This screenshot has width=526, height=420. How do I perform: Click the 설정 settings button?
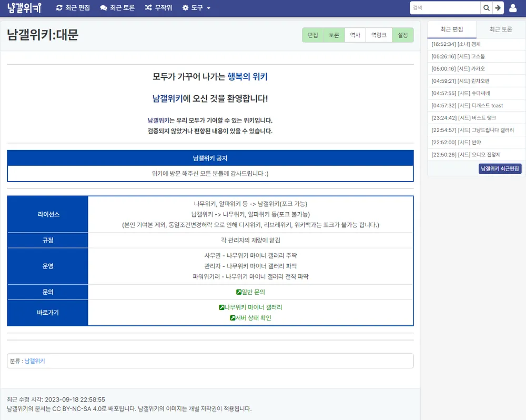[402, 35]
